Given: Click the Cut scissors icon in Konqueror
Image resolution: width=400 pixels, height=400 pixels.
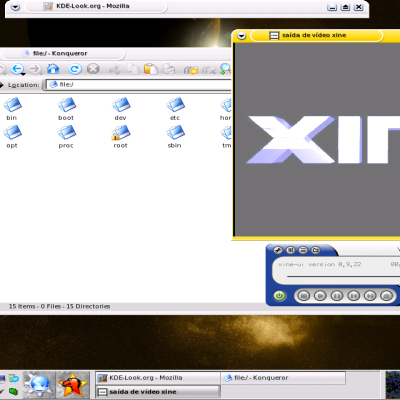Looking at the screenshot, I should click(115, 69).
